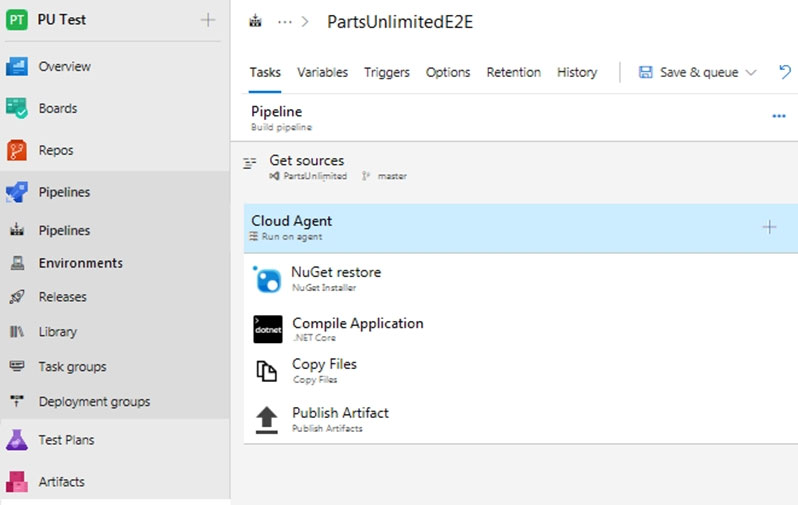Click the Task groups icon
Image resolution: width=798 pixels, height=505 pixels.
(x=17, y=366)
